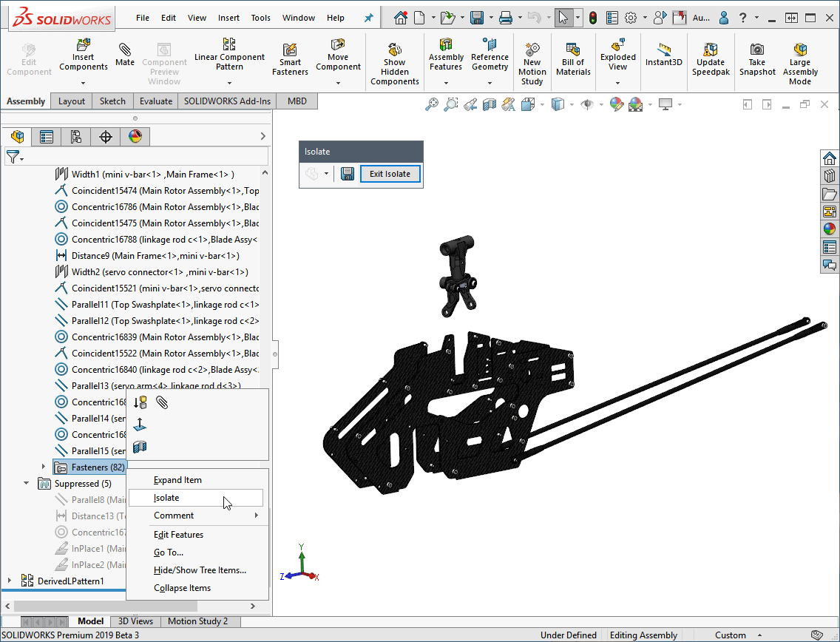Switch to 3D Views tab
Image resolution: width=840 pixels, height=642 pixels.
tap(135, 621)
